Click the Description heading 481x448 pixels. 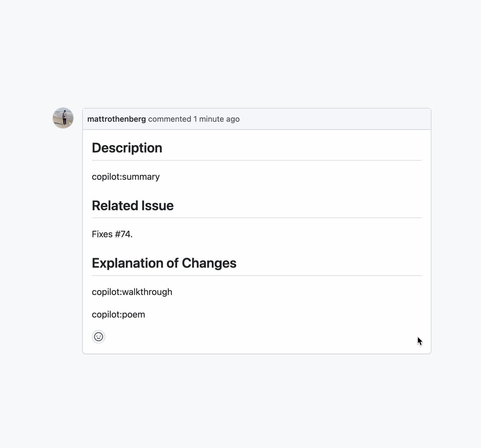coord(127,148)
